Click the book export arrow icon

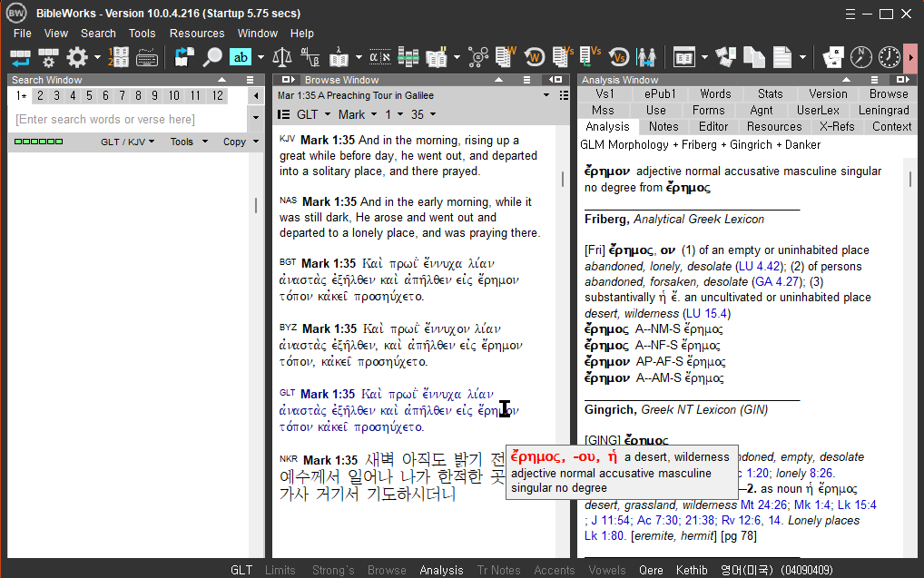tap(184, 57)
